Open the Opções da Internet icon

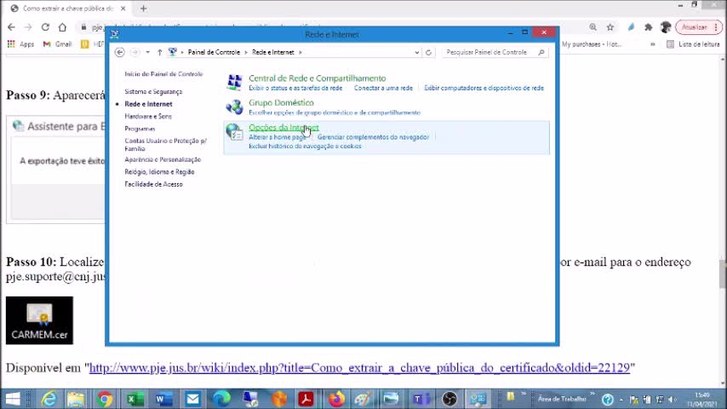pyautogui.click(x=234, y=132)
